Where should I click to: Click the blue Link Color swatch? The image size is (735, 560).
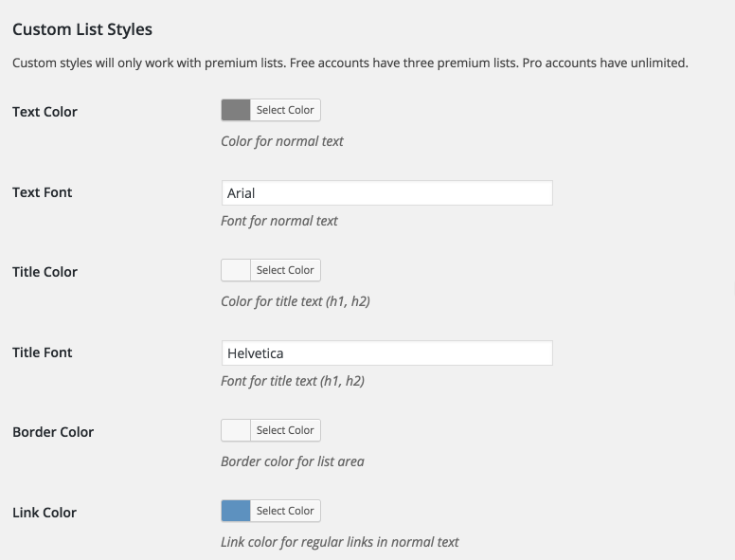click(236, 511)
